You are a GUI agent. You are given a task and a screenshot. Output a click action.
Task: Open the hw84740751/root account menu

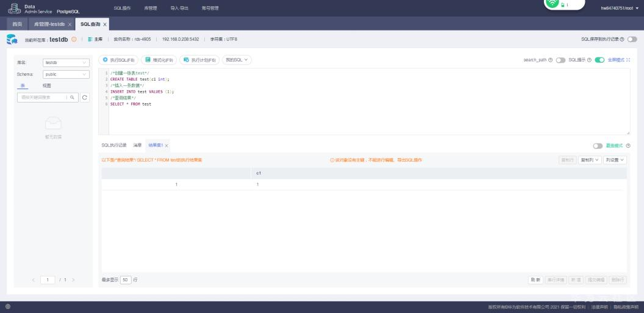coord(620,8)
